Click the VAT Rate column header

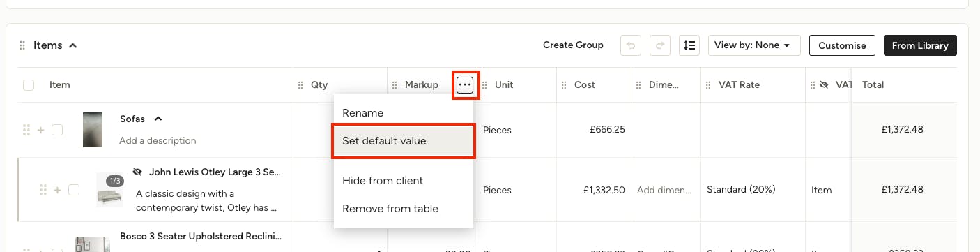(x=739, y=85)
